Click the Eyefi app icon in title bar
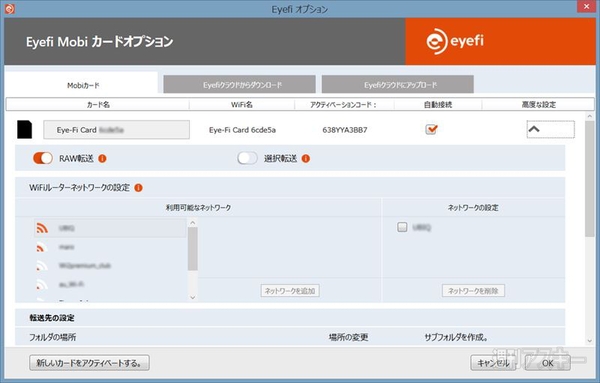 coord(9,8)
